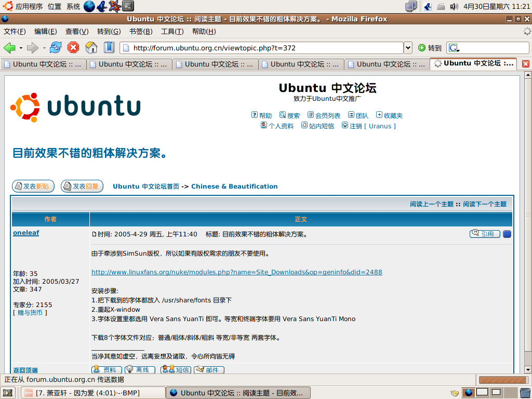Click the blue bird icon in the system tray
This screenshot has width=532, height=399.
click(x=428, y=6)
